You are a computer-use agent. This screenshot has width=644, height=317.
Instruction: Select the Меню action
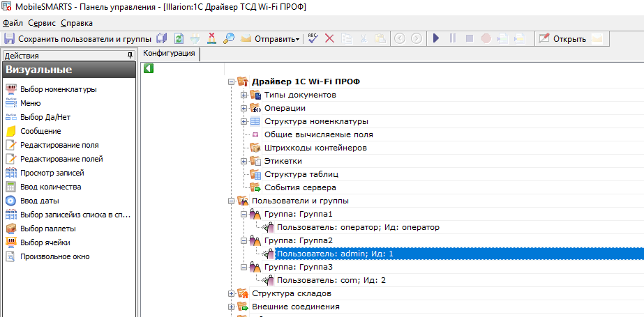pyautogui.click(x=31, y=103)
